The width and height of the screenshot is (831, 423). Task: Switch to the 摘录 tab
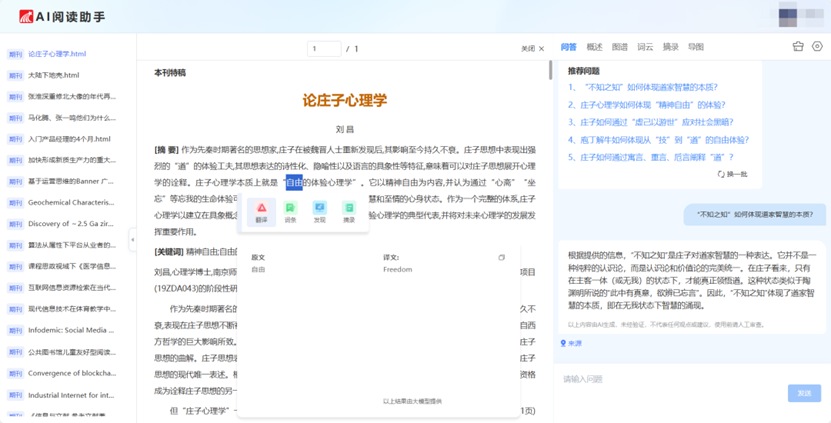tap(670, 47)
